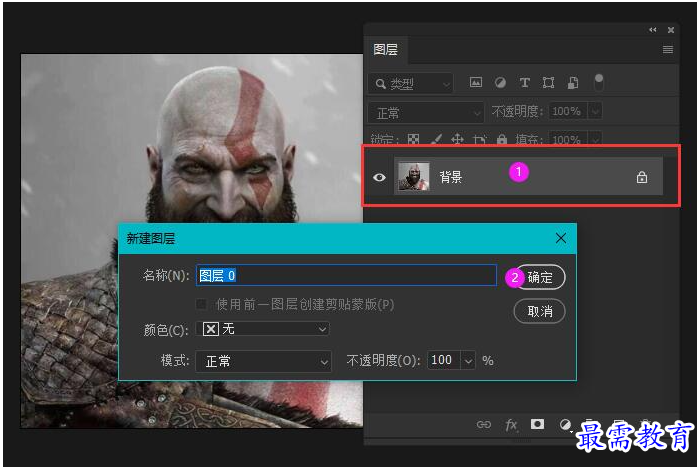The width and height of the screenshot is (700, 468).
Task: Open the 类型 filter type dropdown
Action: 410,84
